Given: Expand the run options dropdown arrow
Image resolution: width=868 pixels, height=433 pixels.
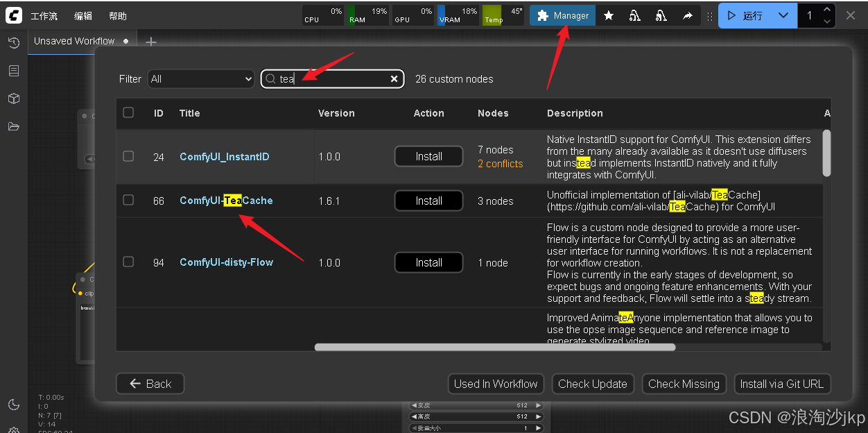Looking at the screenshot, I should tap(783, 15).
